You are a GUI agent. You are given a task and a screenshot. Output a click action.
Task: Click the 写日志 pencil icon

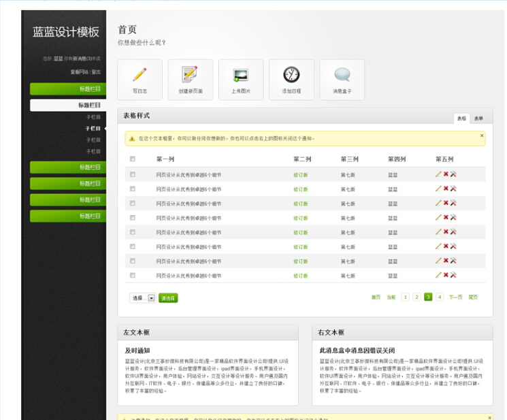pyautogui.click(x=140, y=75)
